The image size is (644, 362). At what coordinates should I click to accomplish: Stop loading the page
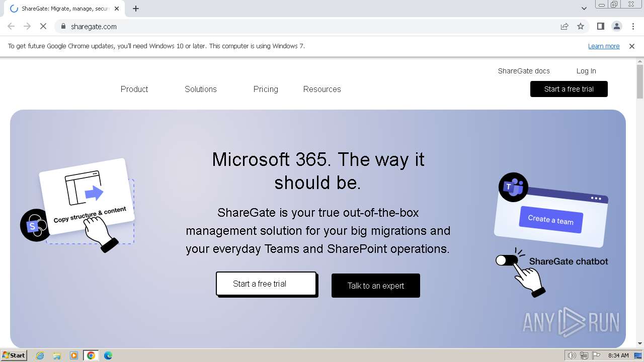(43, 26)
